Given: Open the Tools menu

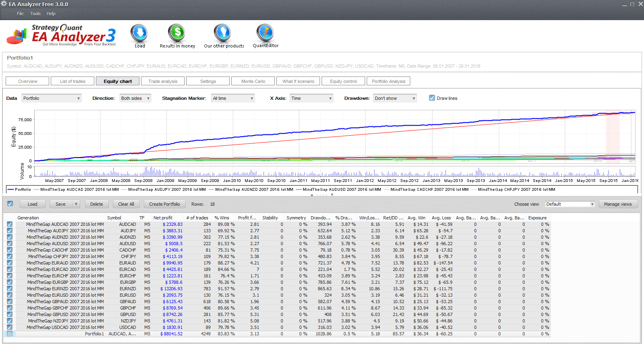Looking at the screenshot, I should click(x=35, y=14).
